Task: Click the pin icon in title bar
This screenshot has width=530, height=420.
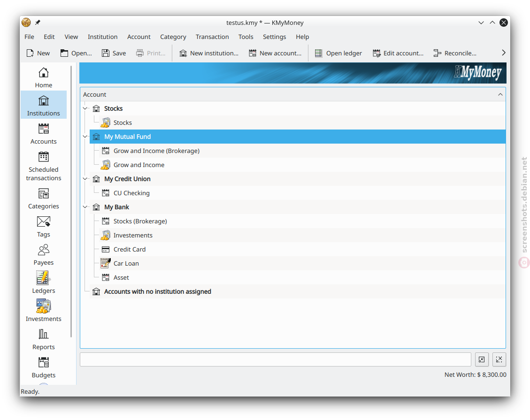Action: click(38, 23)
